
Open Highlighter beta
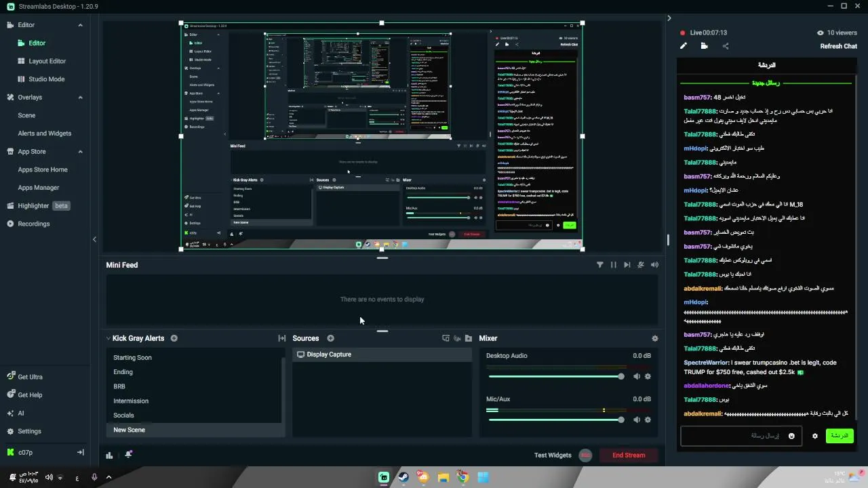(x=39, y=206)
